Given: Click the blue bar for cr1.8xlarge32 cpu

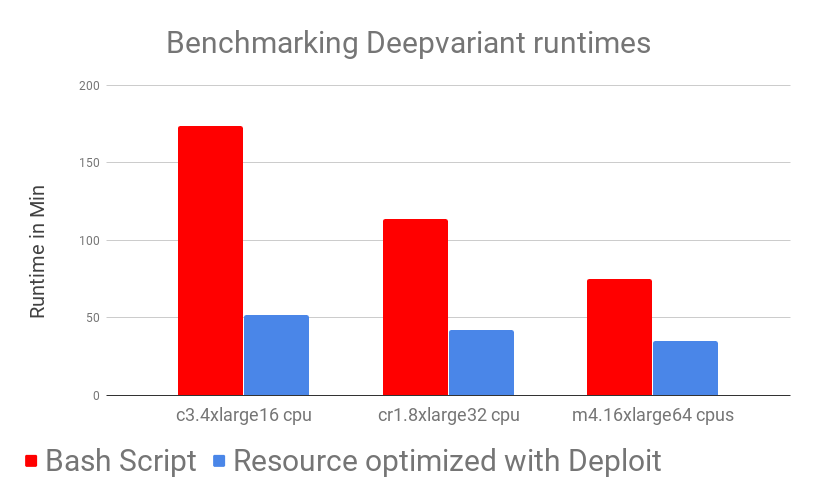Looking at the screenshot, I should [481, 362].
